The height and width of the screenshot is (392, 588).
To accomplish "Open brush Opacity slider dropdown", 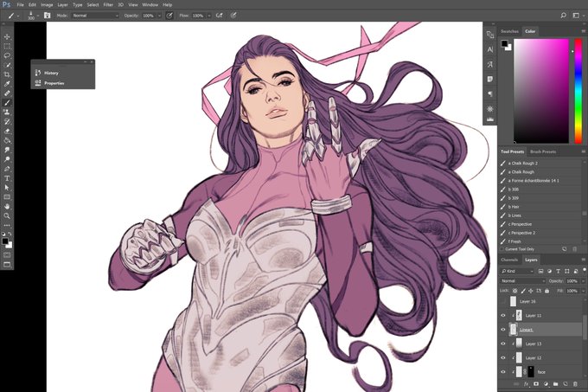I will [x=159, y=16].
